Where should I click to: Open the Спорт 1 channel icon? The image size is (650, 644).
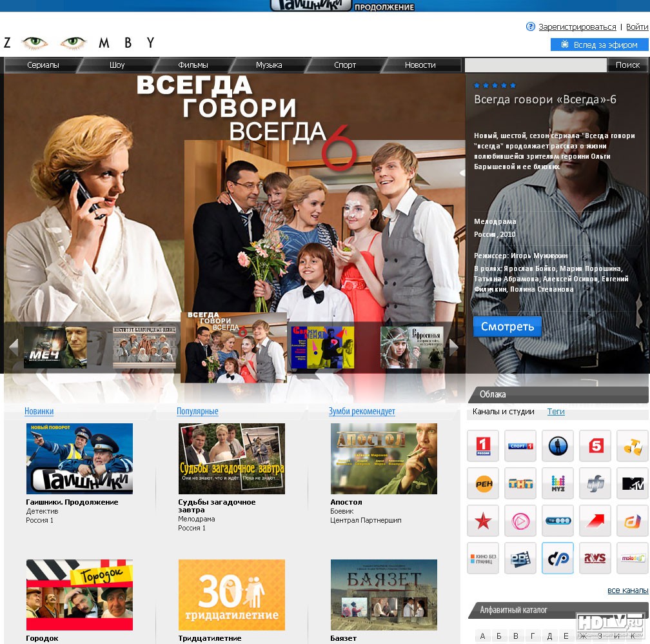click(520, 446)
